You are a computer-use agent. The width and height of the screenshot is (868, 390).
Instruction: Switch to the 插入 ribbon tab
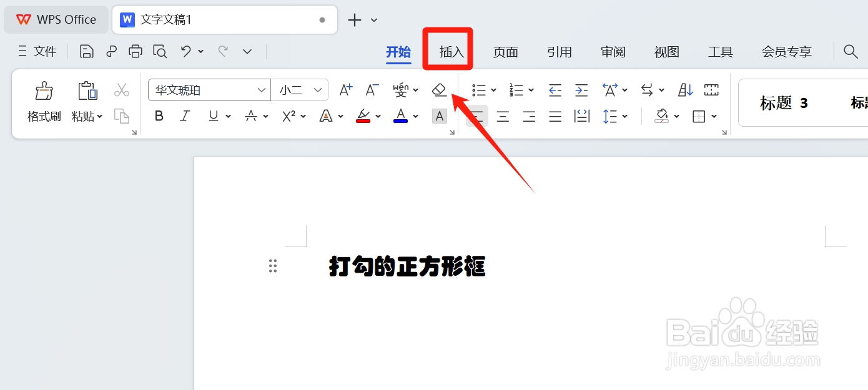448,52
